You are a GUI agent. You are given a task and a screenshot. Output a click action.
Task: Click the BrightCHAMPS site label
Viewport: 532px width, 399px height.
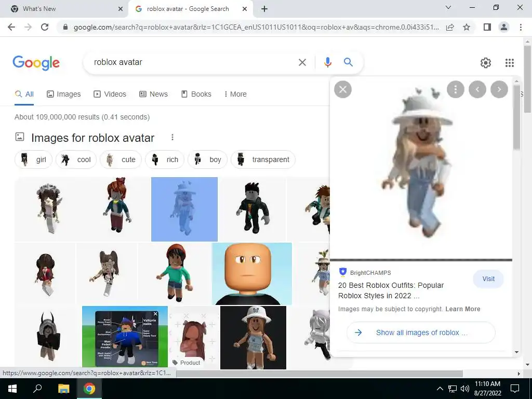coord(370,273)
